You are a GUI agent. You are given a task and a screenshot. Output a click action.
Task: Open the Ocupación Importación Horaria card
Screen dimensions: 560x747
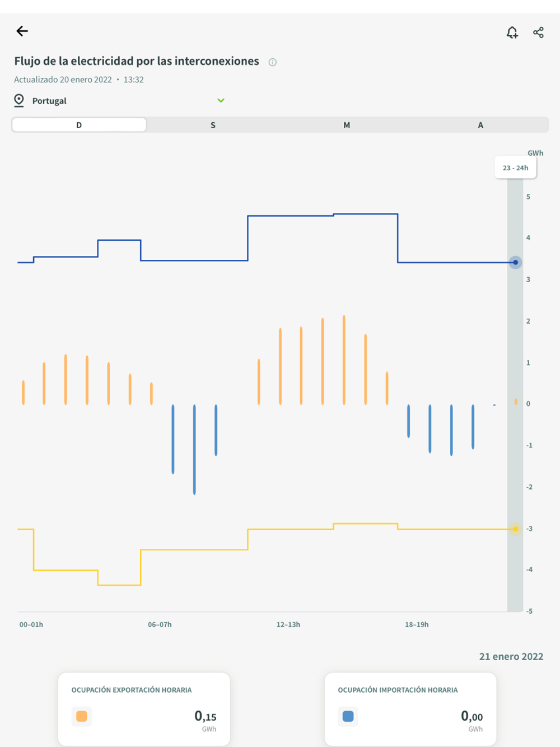(410, 709)
